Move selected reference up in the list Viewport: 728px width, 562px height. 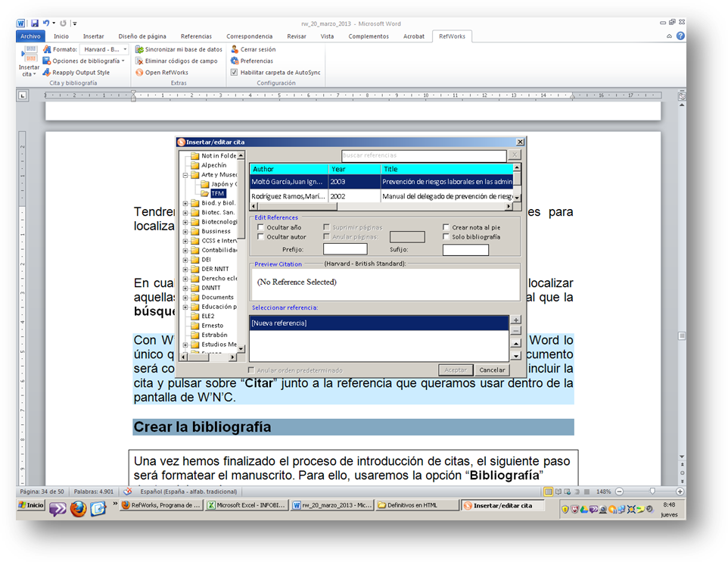516,344
